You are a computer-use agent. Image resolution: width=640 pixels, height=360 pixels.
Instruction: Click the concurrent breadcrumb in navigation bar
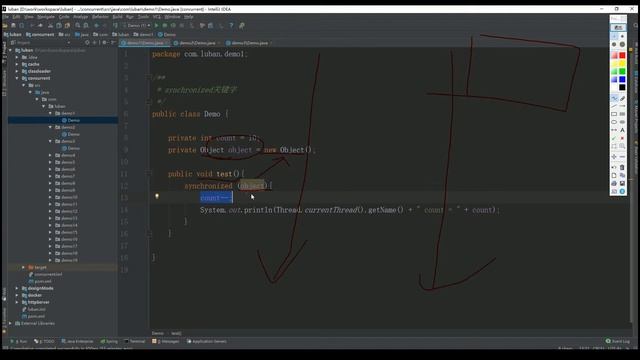(40, 35)
